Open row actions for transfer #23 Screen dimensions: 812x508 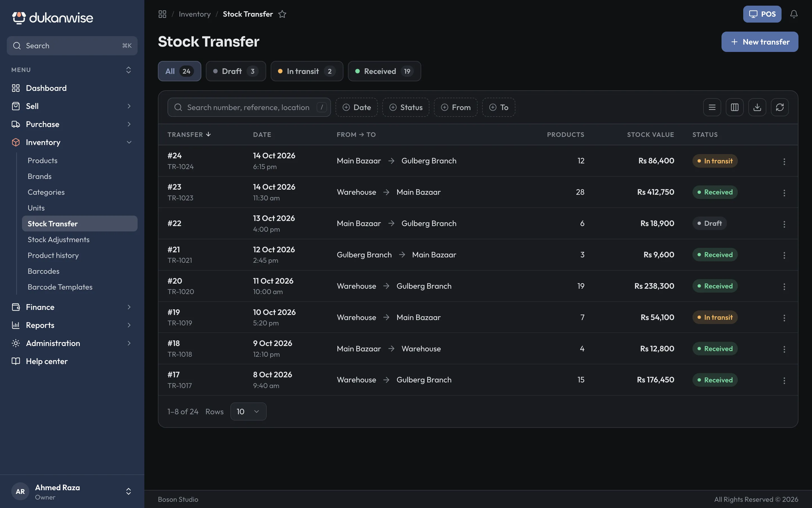click(x=784, y=192)
